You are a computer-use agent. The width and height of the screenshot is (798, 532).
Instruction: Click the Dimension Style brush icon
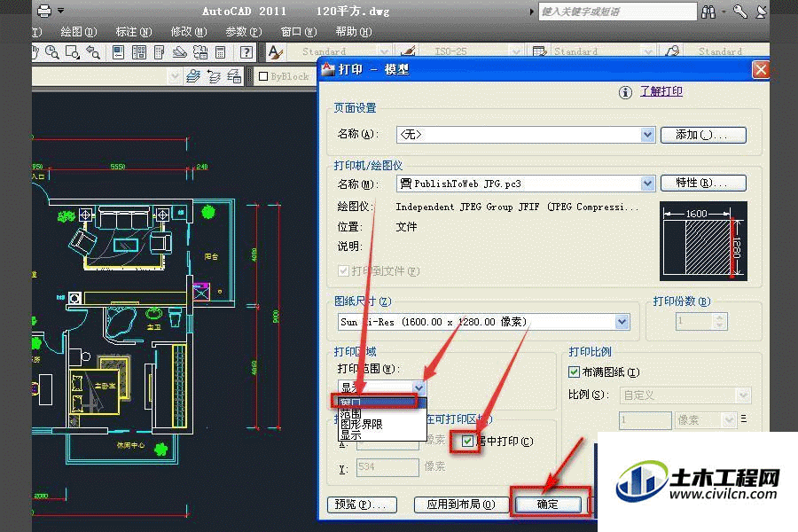(408, 51)
